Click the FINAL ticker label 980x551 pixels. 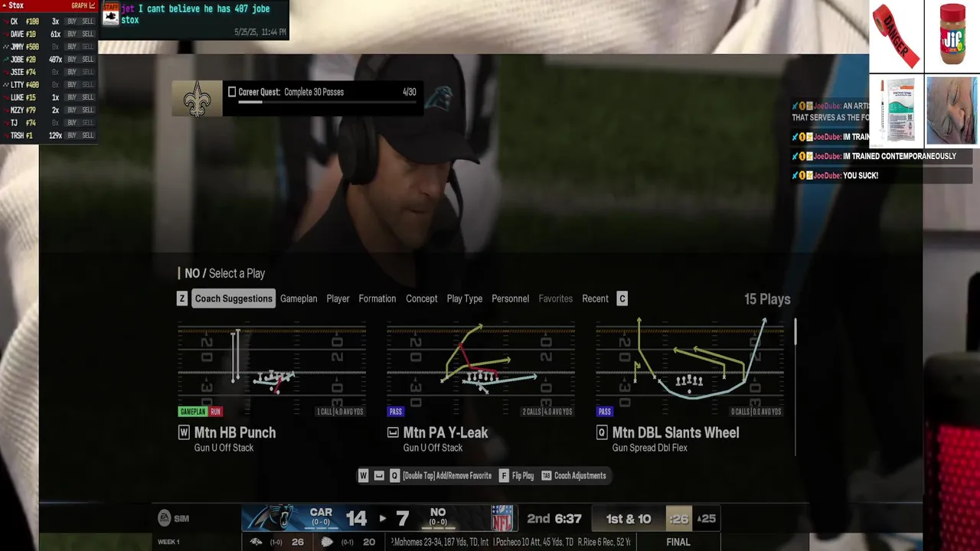pos(678,542)
